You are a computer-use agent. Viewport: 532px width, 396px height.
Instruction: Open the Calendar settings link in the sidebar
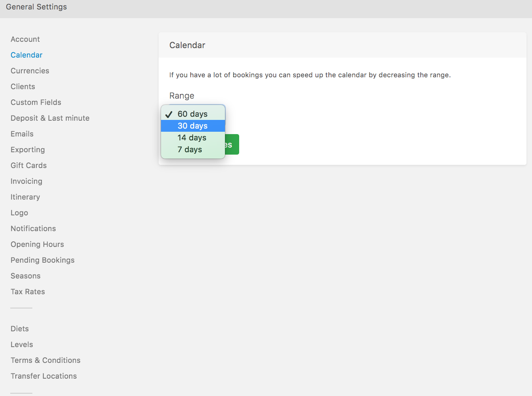click(26, 55)
